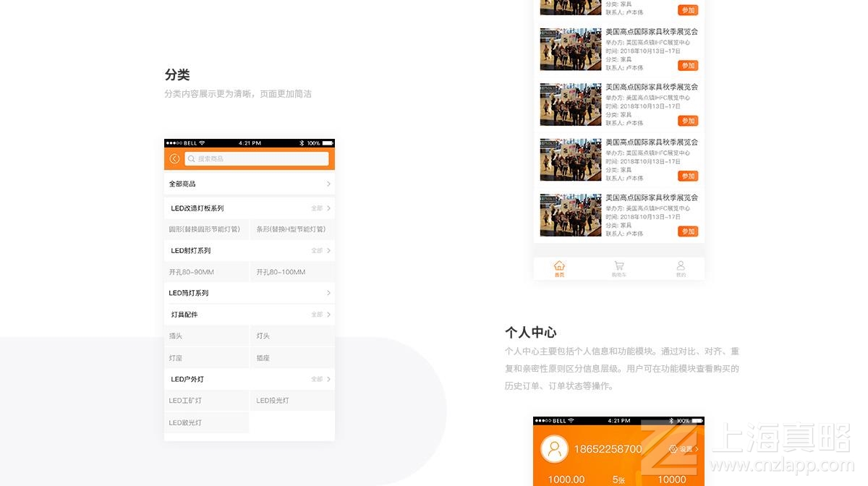Tap the 5张 coupon count on personal center

[620, 479]
